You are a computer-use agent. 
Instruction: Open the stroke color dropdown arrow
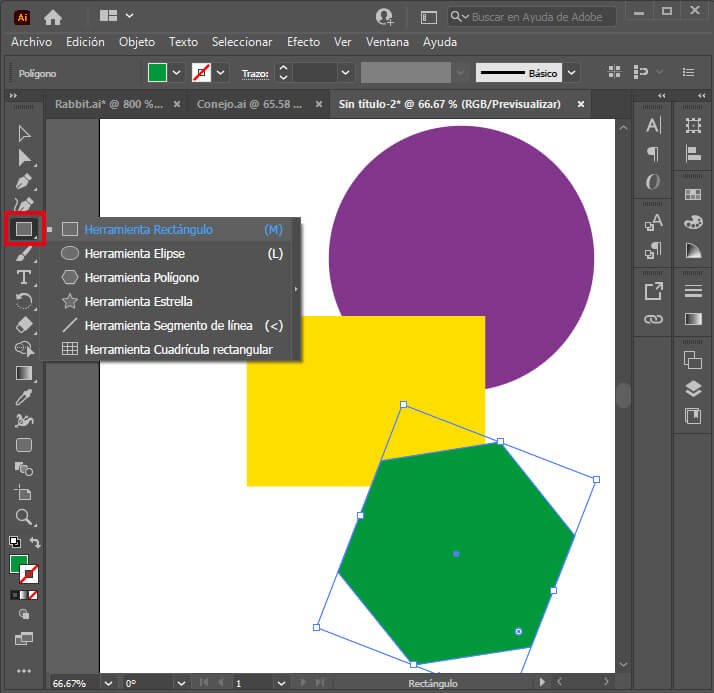220,73
